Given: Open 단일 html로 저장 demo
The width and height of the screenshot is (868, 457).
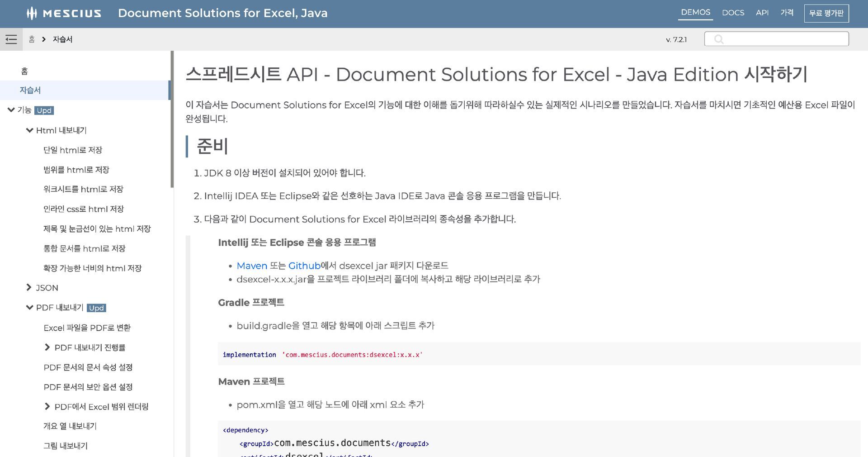Looking at the screenshot, I should [x=73, y=150].
